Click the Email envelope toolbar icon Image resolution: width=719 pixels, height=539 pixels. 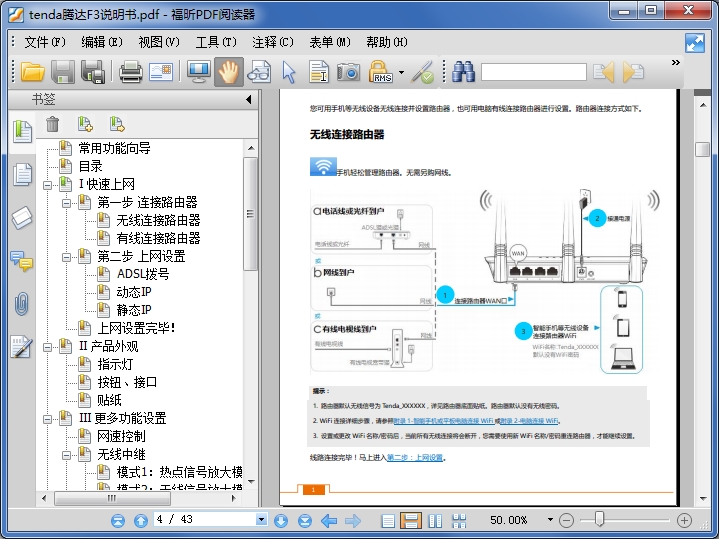click(160, 72)
